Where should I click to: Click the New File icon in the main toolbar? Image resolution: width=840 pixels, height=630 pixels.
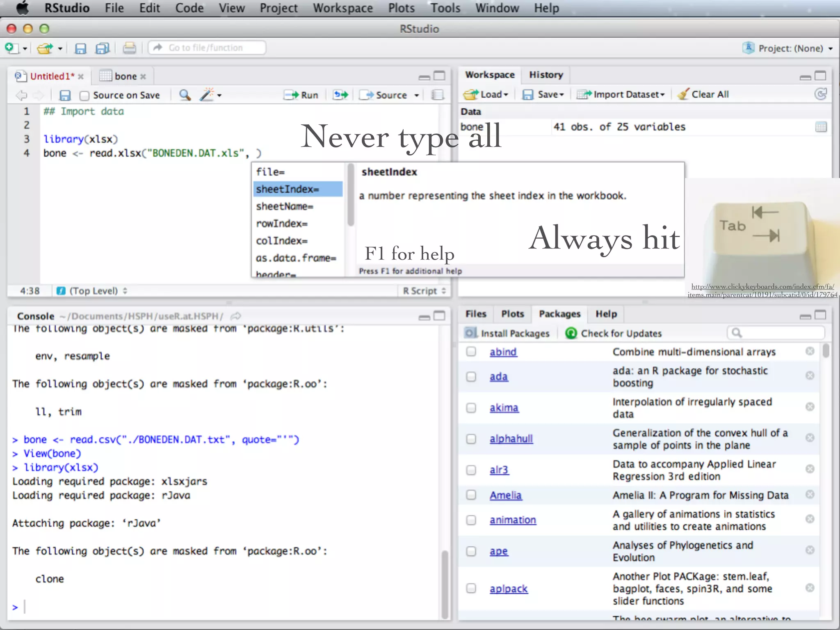pos(11,48)
